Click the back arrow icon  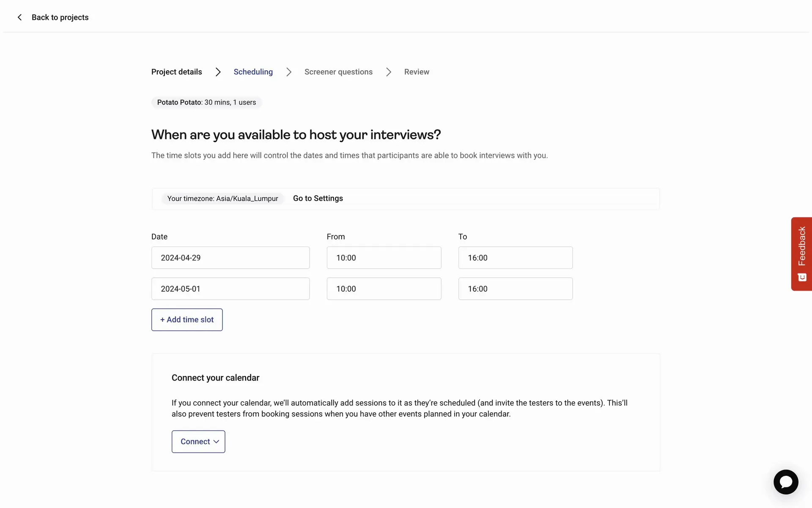pyautogui.click(x=19, y=17)
